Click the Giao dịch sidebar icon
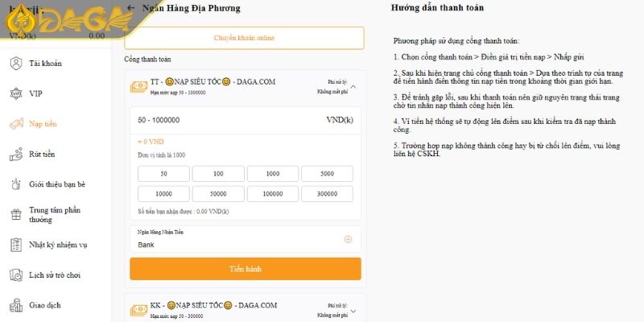The height and width of the screenshot is (322, 644). [x=15, y=305]
